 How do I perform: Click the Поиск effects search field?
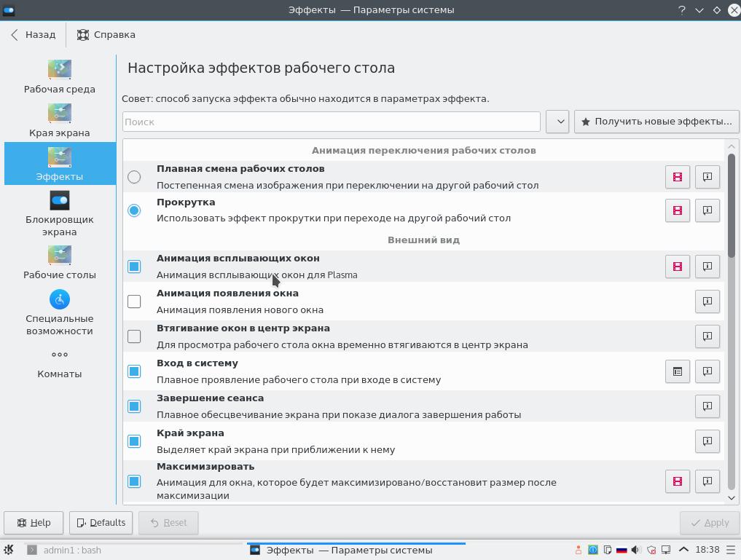coord(331,122)
